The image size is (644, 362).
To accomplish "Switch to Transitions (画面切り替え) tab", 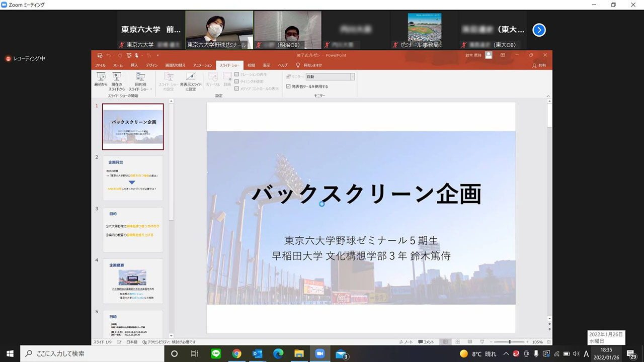I will tap(175, 65).
